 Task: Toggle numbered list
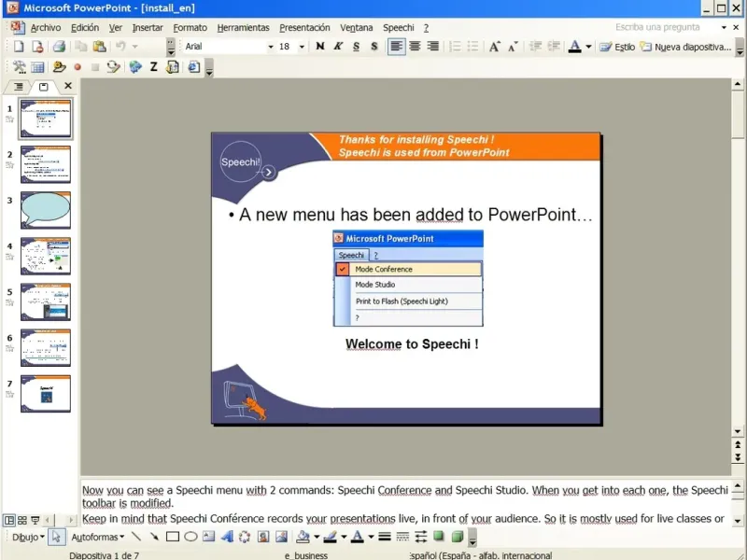455,46
